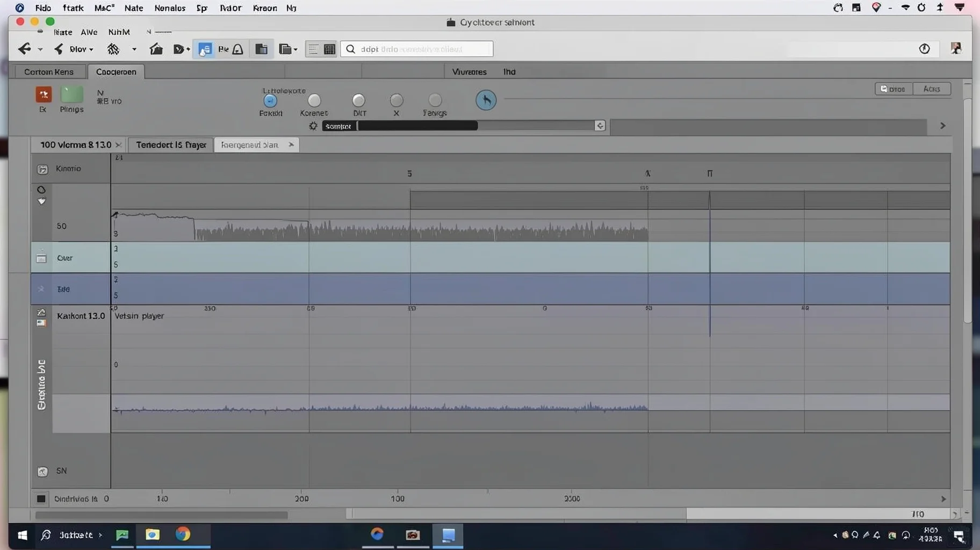Select the Tde track row label

pyautogui.click(x=63, y=289)
